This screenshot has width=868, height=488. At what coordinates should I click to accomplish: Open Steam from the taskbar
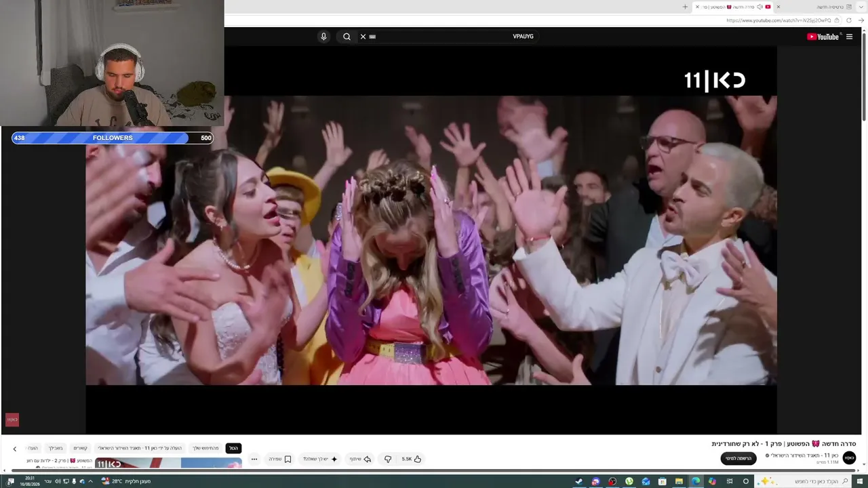(x=578, y=481)
